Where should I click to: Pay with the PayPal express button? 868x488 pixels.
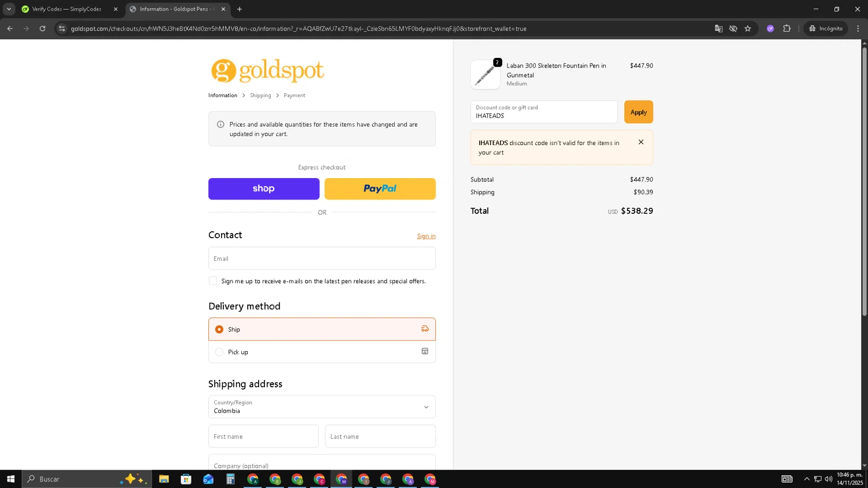pyautogui.click(x=380, y=188)
